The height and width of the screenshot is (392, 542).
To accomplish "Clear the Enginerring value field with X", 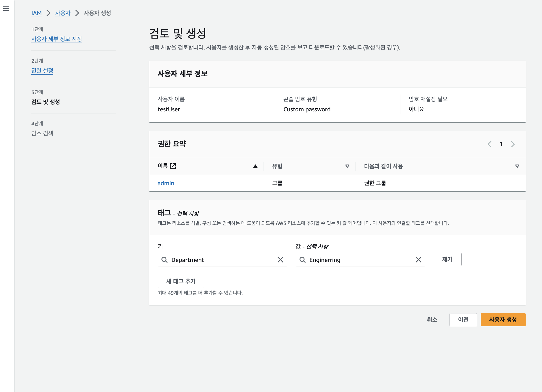I will click(418, 260).
